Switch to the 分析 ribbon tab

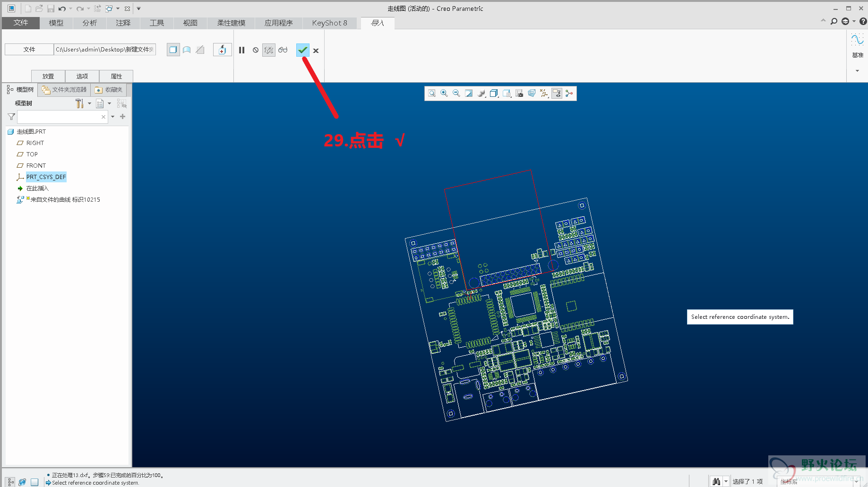pyautogui.click(x=90, y=23)
